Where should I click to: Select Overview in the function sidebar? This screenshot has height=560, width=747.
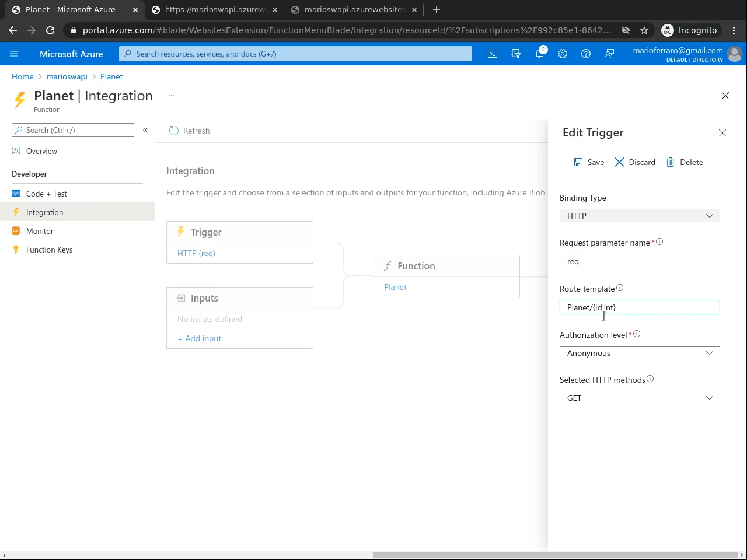click(40, 151)
